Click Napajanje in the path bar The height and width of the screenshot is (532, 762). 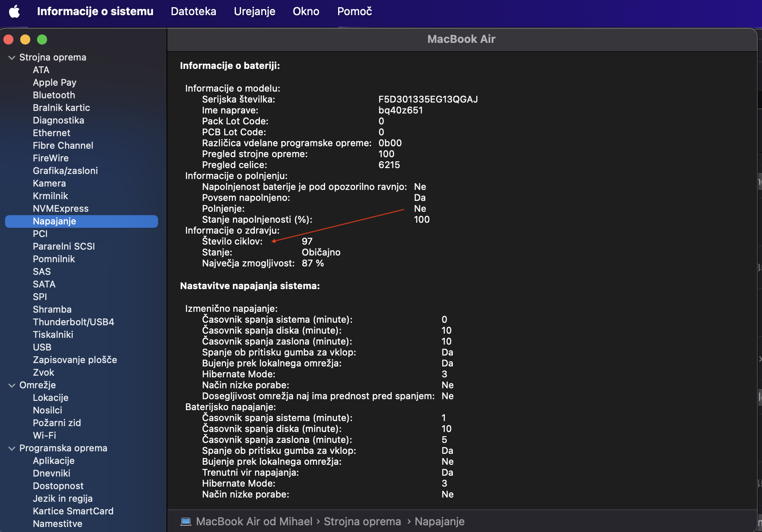439,521
